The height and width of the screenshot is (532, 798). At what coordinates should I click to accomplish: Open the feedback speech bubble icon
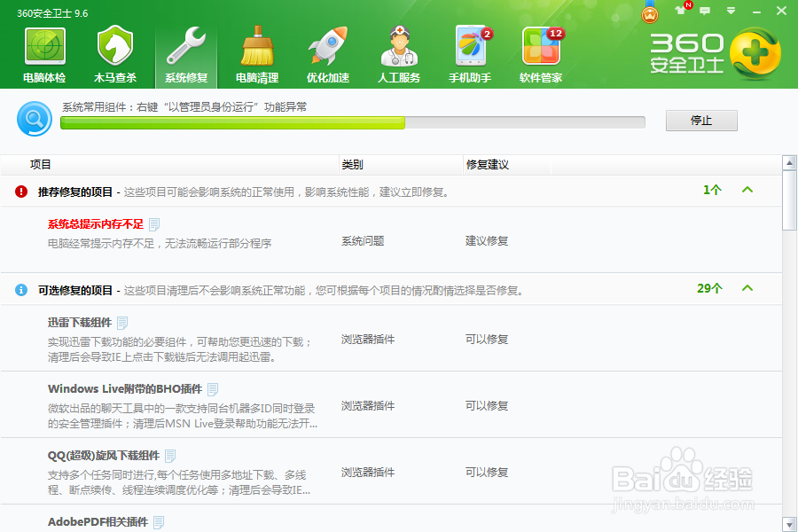point(705,11)
